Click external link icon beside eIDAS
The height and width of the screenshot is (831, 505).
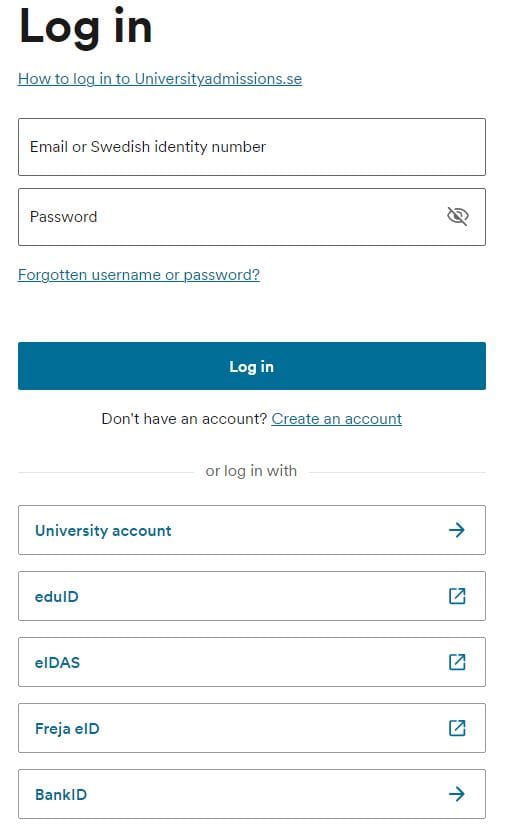point(457,661)
